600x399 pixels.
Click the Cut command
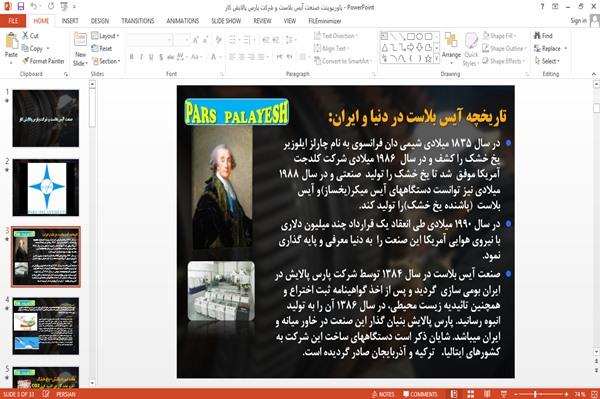tap(30, 36)
